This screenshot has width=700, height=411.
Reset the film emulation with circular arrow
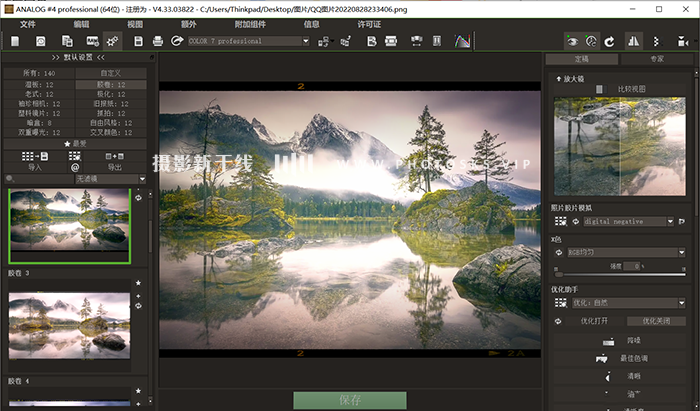pos(576,221)
